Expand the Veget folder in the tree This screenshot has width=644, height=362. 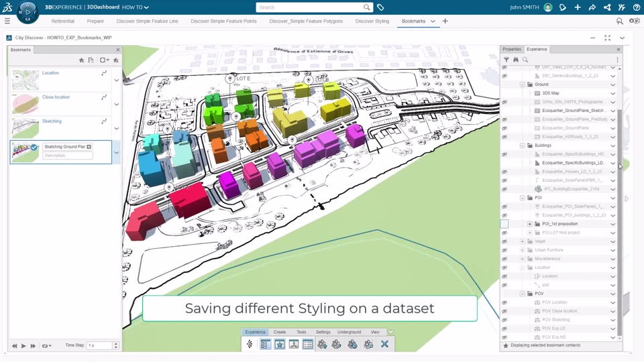(x=523, y=241)
